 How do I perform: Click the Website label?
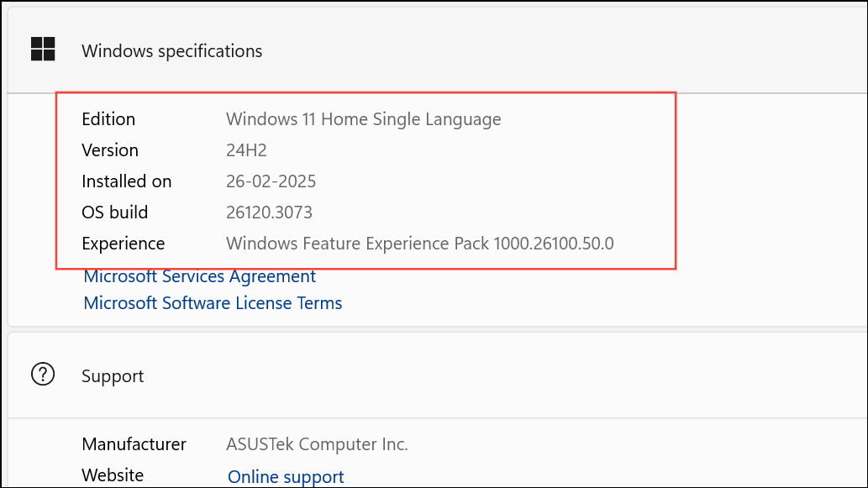(x=113, y=475)
